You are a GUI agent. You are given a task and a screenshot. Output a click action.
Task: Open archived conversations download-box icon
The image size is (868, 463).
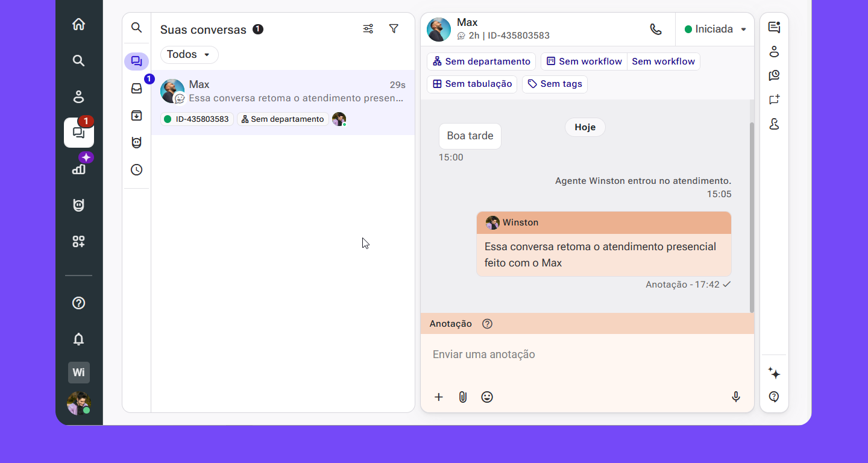pyautogui.click(x=137, y=115)
